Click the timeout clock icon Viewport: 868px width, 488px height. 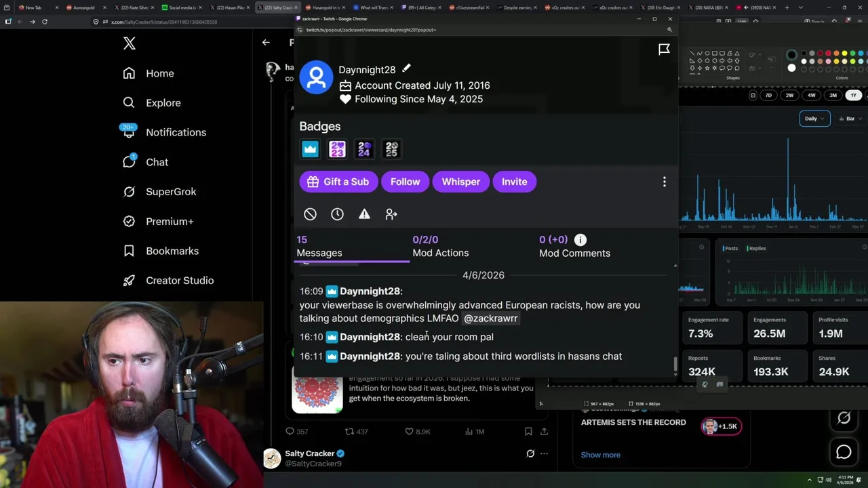(x=337, y=214)
